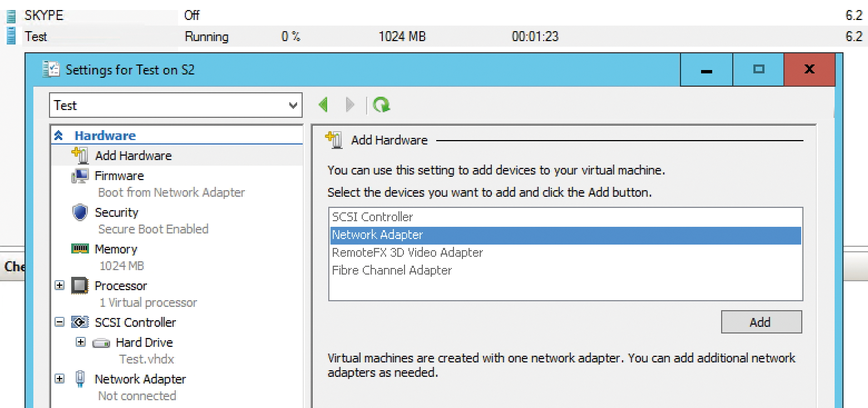Collapse the Hardware section
868x408 pixels.
(58, 135)
